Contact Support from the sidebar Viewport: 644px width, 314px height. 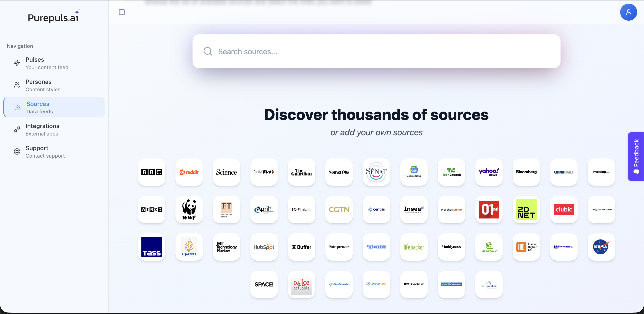tap(37, 151)
